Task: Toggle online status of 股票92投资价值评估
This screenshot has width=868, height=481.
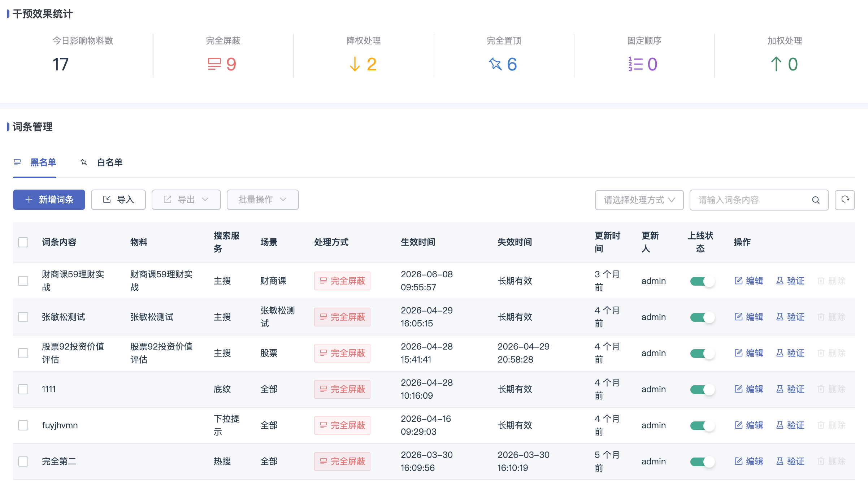Action: (702, 354)
